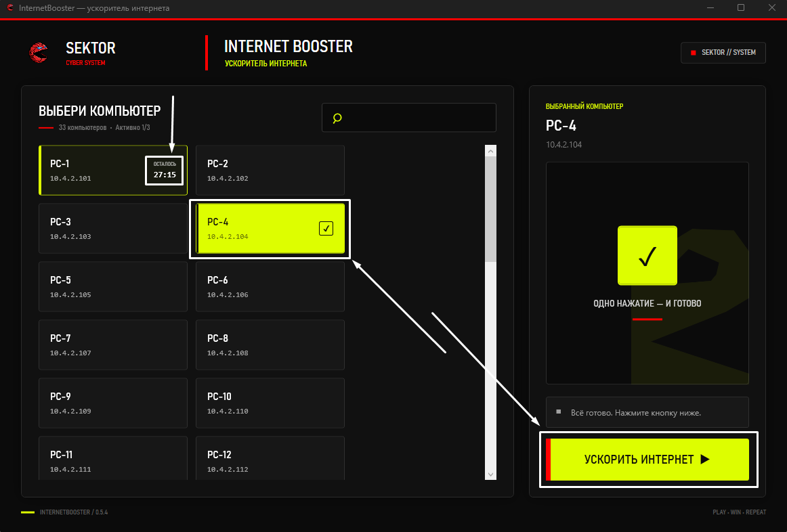Click the "ОДНО НАЖАТИЕ — И ГОТОВО" caption
Screen dimensions: 787x532
[x=647, y=303]
